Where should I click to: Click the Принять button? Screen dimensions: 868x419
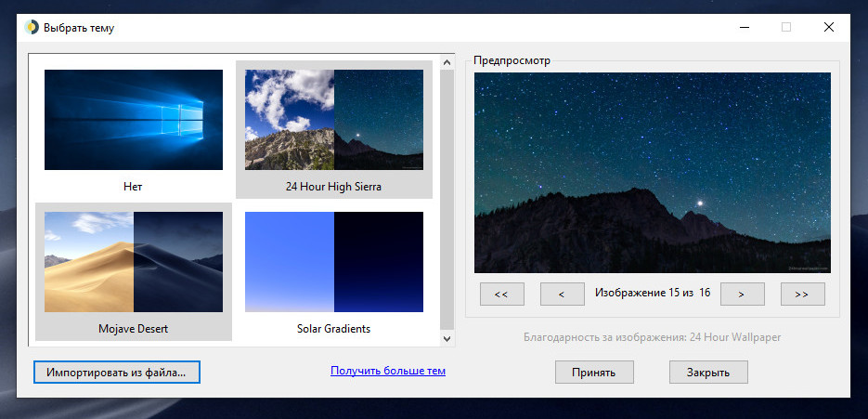[x=594, y=373]
